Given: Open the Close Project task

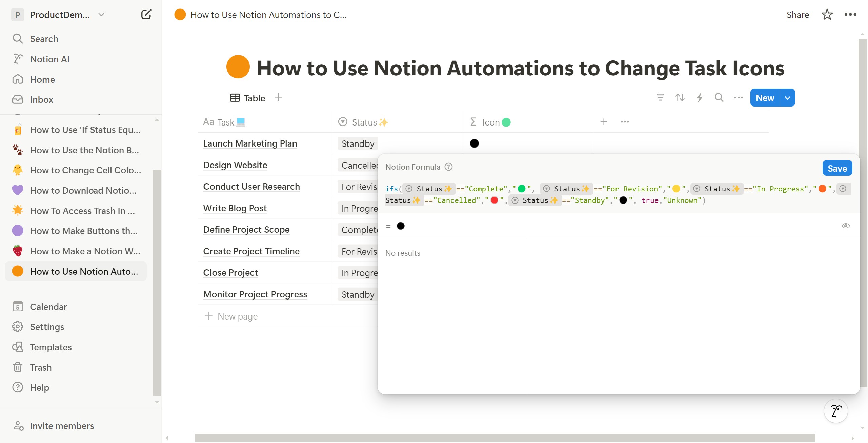Looking at the screenshot, I should click(x=230, y=273).
